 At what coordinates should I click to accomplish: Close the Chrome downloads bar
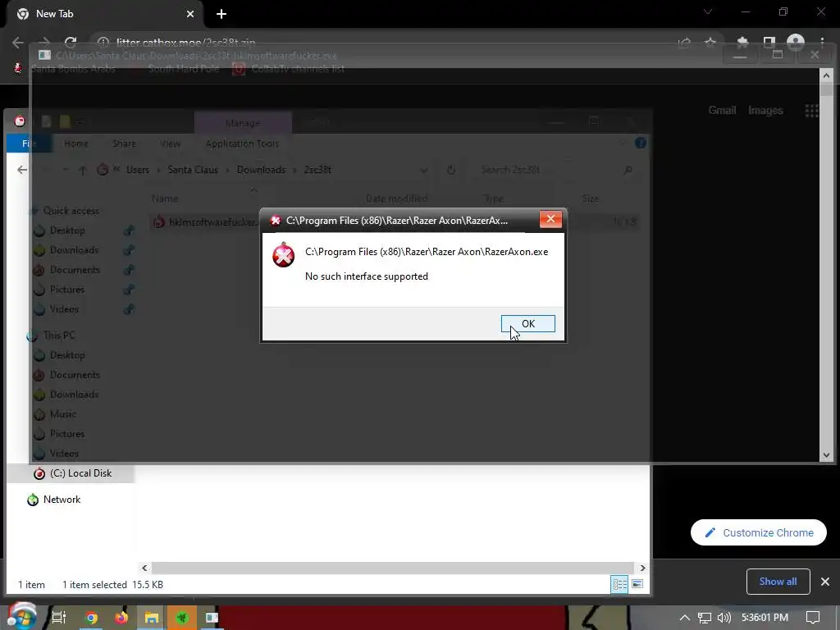click(825, 582)
